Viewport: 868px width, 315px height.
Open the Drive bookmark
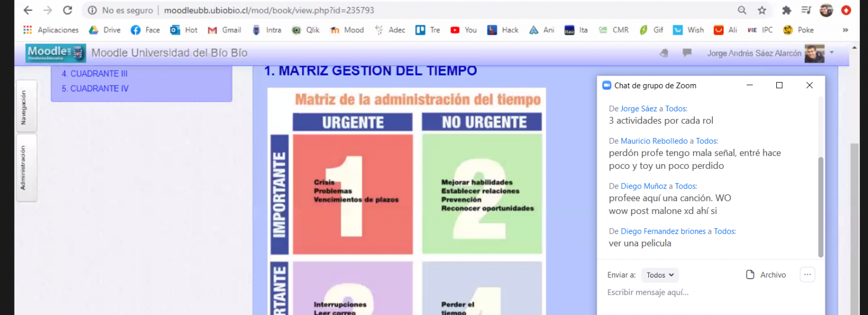pos(105,30)
